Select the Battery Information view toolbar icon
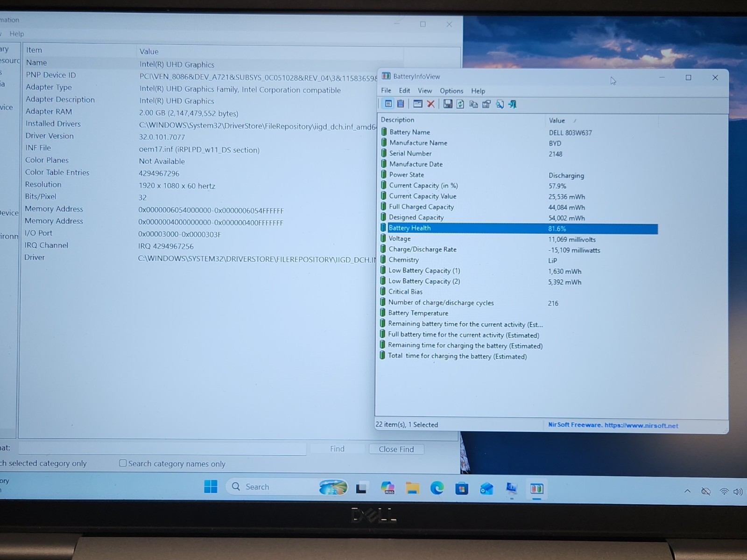The height and width of the screenshot is (560, 747). 388,104
